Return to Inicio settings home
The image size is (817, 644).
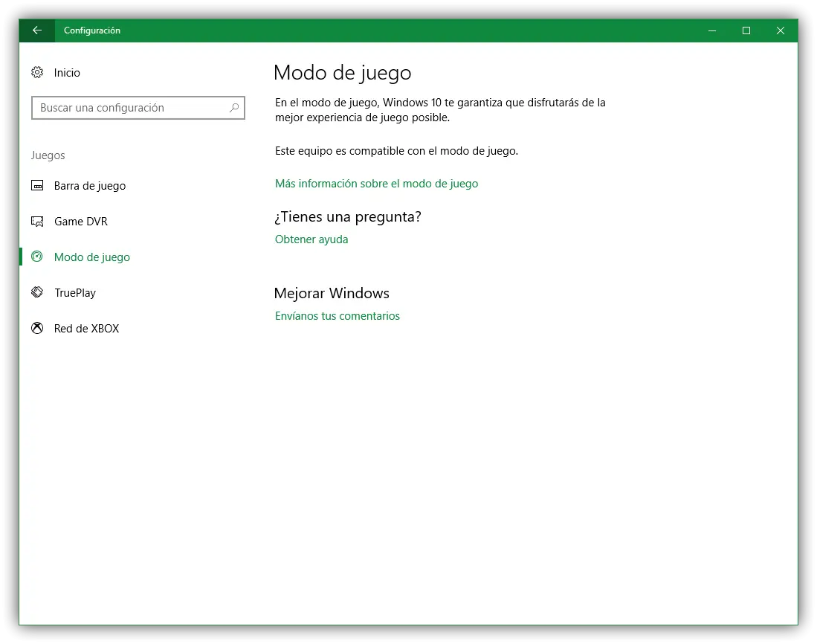pos(65,72)
